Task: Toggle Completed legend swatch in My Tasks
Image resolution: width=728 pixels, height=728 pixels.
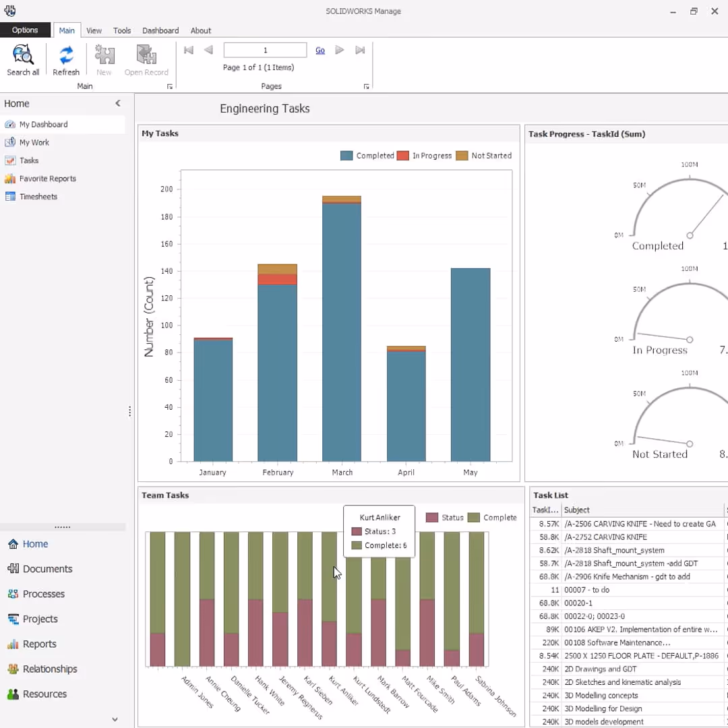Action: [346, 156]
